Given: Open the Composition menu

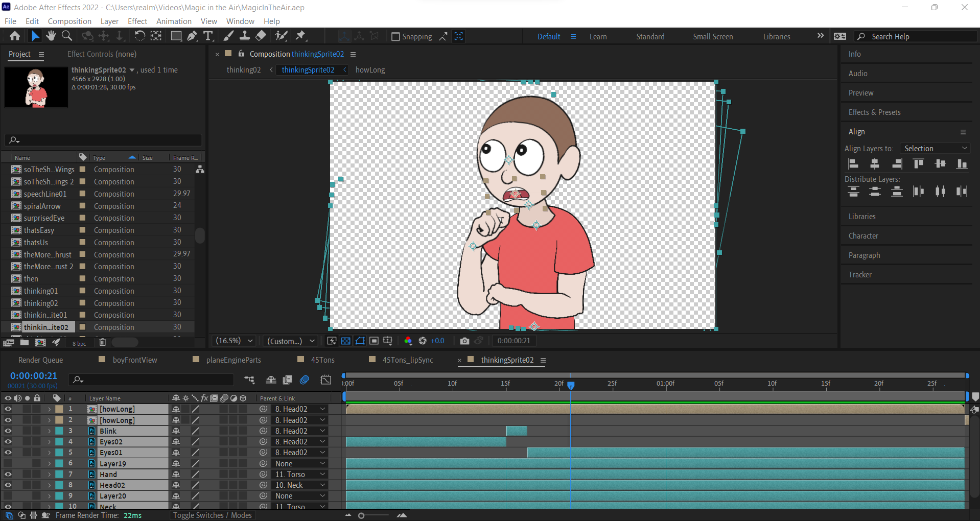Looking at the screenshot, I should 69,21.
